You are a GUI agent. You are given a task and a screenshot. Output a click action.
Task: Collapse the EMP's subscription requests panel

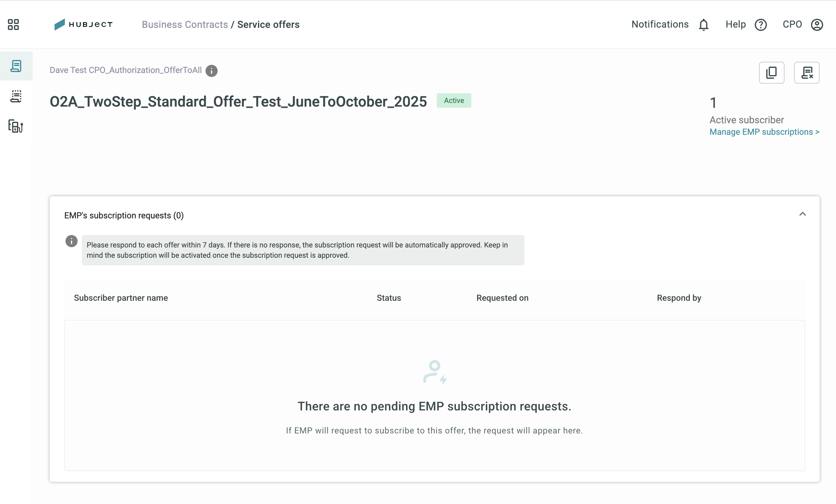[x=802, y=214]
